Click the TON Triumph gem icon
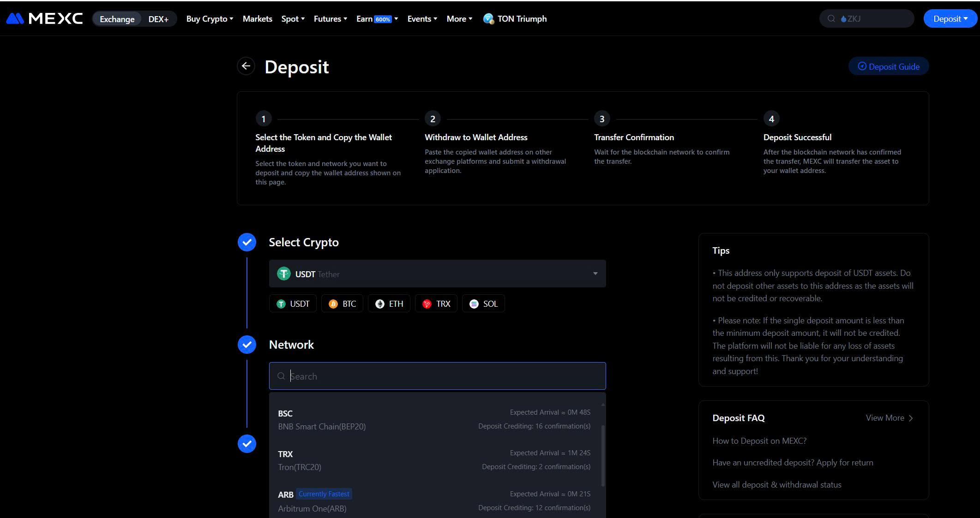Image resolution: width=980 pixels, height=518 pixels. tap(488, 19)
